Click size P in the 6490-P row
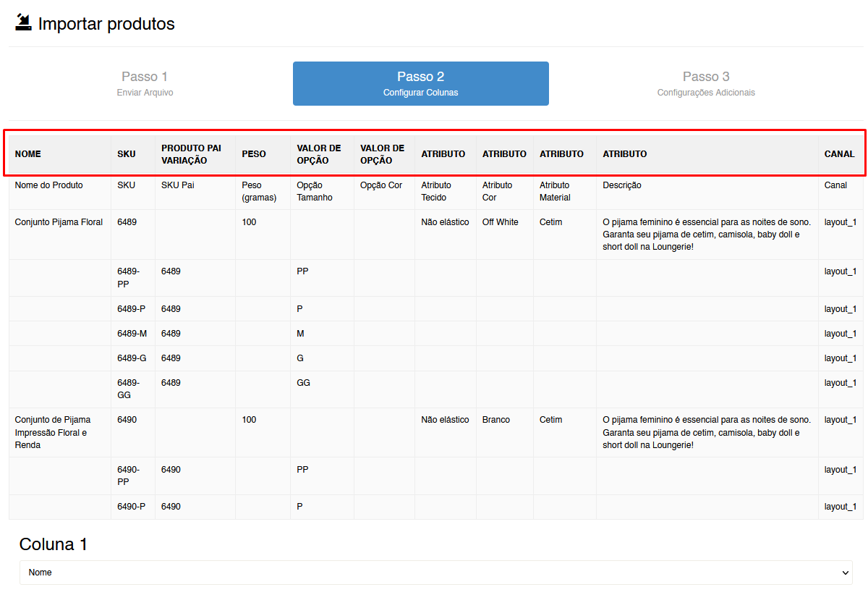 tap(299, 507)
